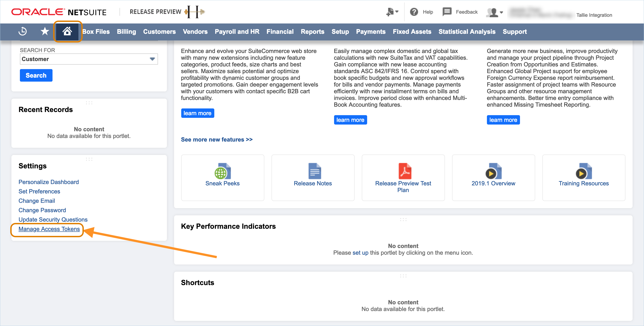Click learn more under Project Creation paragraph
Image resolution: width=644 pixels, height=326 pixels.
[503, 120]
